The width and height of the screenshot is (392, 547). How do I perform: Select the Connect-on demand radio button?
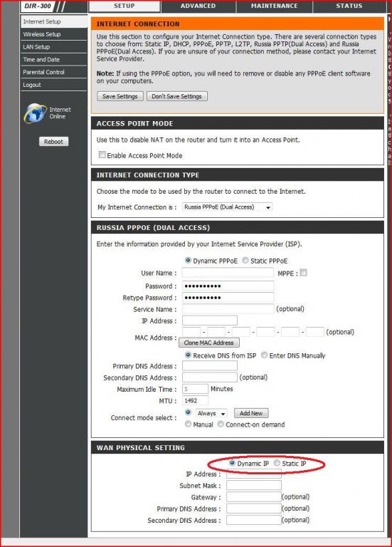tap(221, 424)
